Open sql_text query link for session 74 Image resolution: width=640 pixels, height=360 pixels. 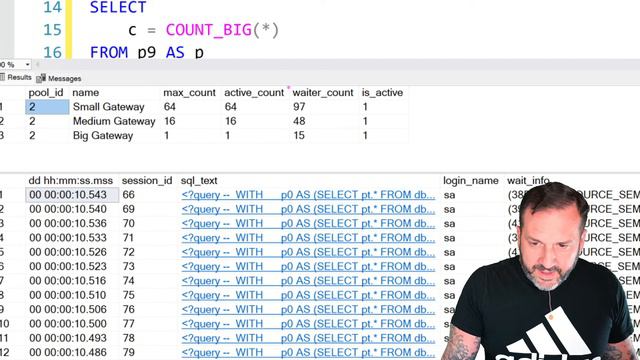coord(308,281)
